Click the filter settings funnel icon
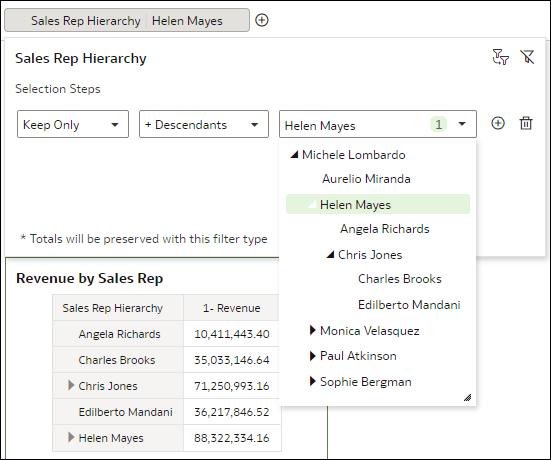551x460 pixels. (x=500, y=57)
